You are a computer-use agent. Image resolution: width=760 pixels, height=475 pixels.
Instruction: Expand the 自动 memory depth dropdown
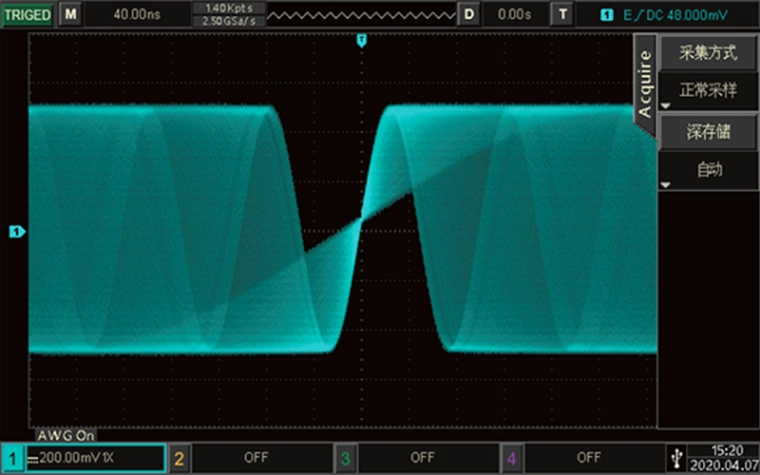pyautogui.click(x=707, y=170)
